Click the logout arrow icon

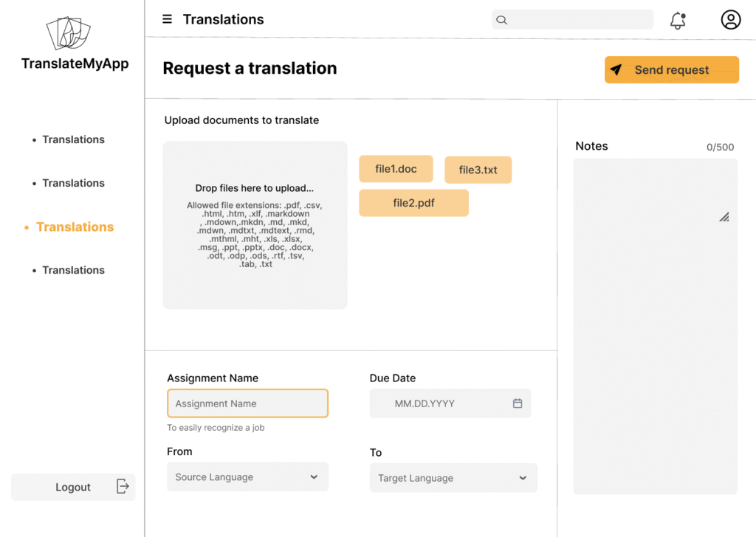123,487
